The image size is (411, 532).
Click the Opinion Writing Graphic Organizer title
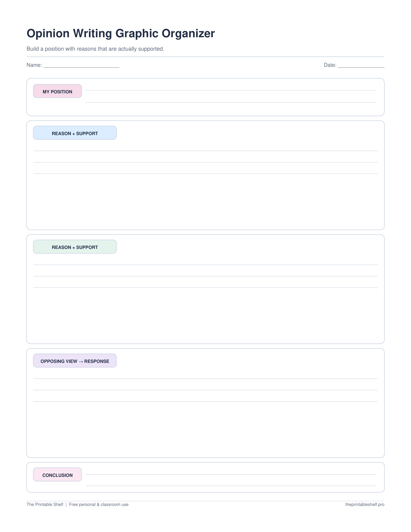coord(121,33)
